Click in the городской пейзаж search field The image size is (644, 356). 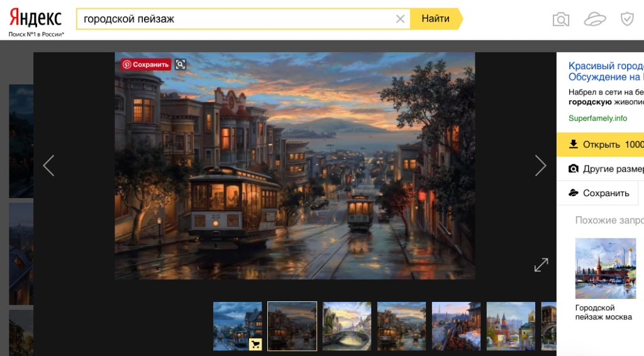[239, 19]
